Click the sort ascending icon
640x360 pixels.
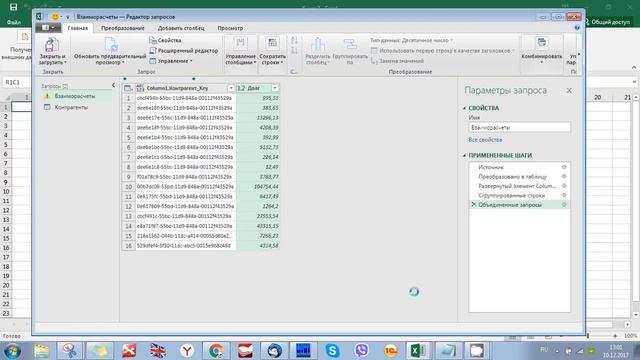[x=294, y=40]
